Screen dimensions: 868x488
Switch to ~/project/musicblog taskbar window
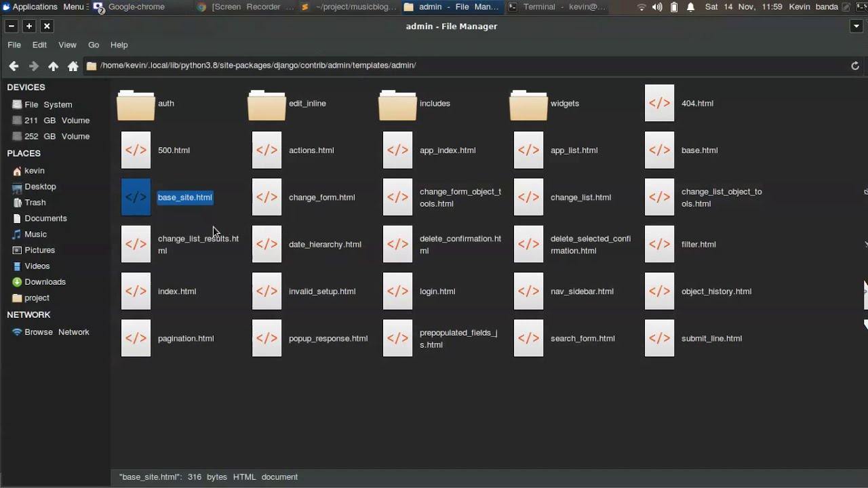(x=349, y=7)
